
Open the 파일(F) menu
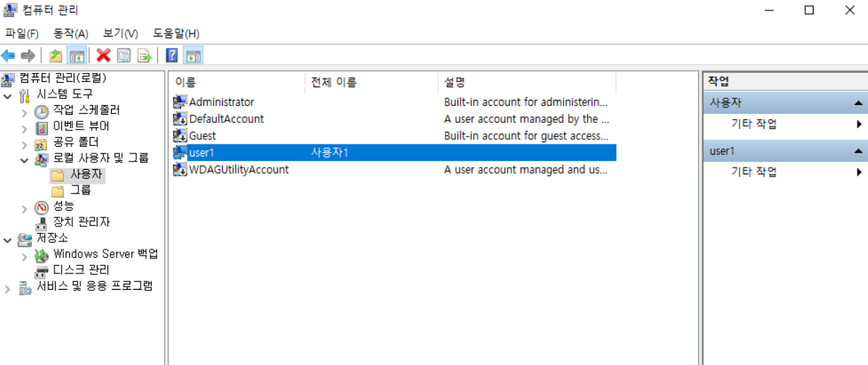[x=22, y=34]
